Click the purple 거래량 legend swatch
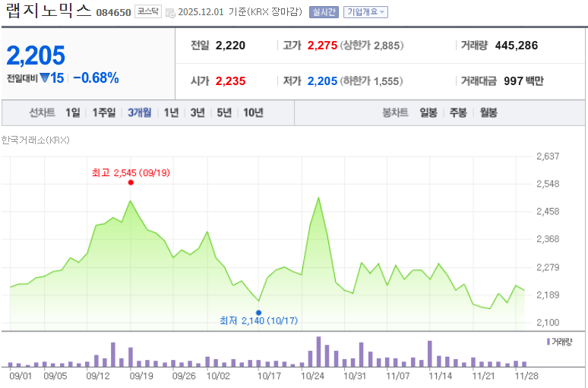 [548, 342]
